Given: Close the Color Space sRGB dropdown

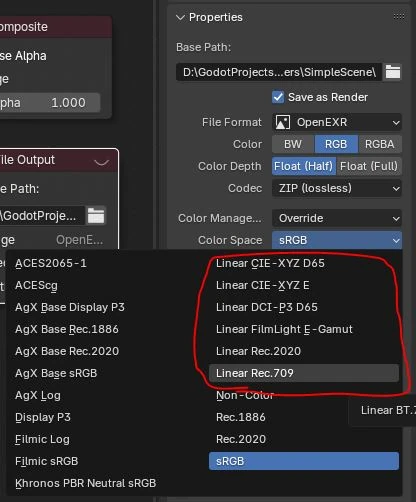Looking at the screenshot, I should (x=337, y=240).
